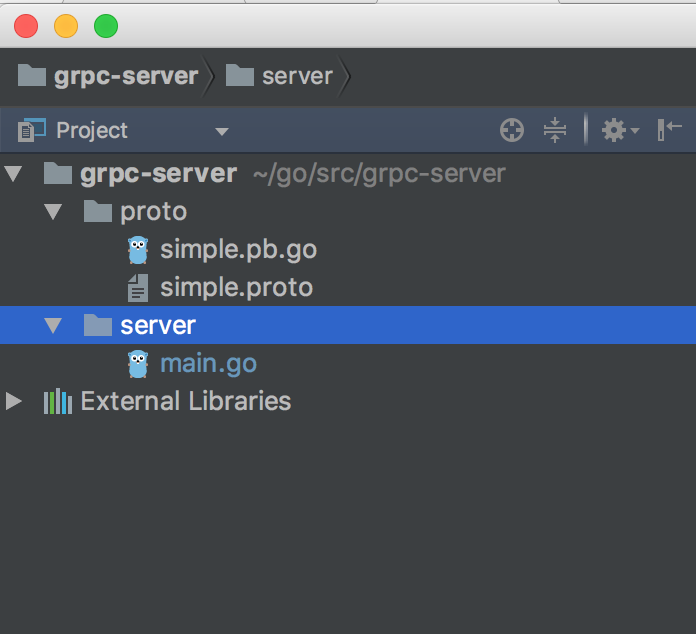
Task: Collapse the proto folder
Action: [52, 212]
